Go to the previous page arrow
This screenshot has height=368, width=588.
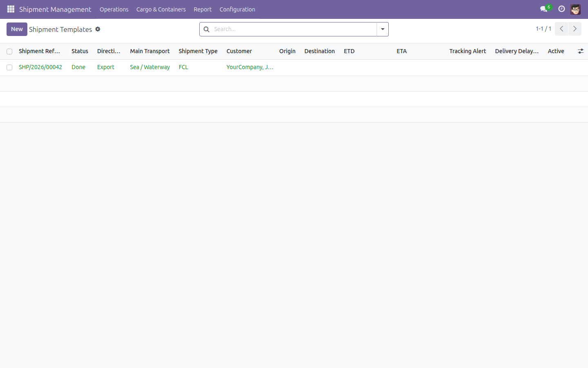pyautogui.click(x=561, y=29)
